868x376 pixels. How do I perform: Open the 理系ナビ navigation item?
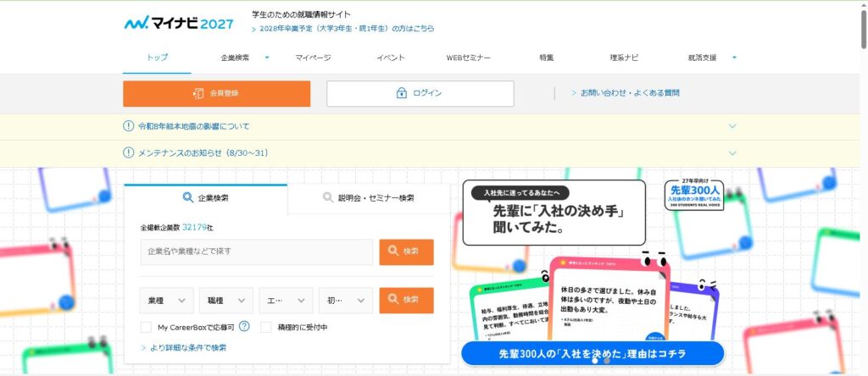tap(624, 58)
